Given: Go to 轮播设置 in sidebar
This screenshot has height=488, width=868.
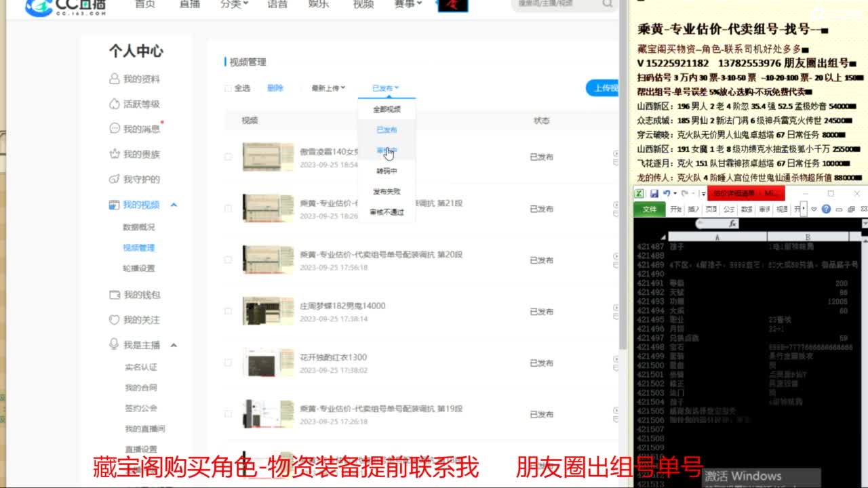Looking at the screenshot, I should pyautogui.click(x=138, y=268).
